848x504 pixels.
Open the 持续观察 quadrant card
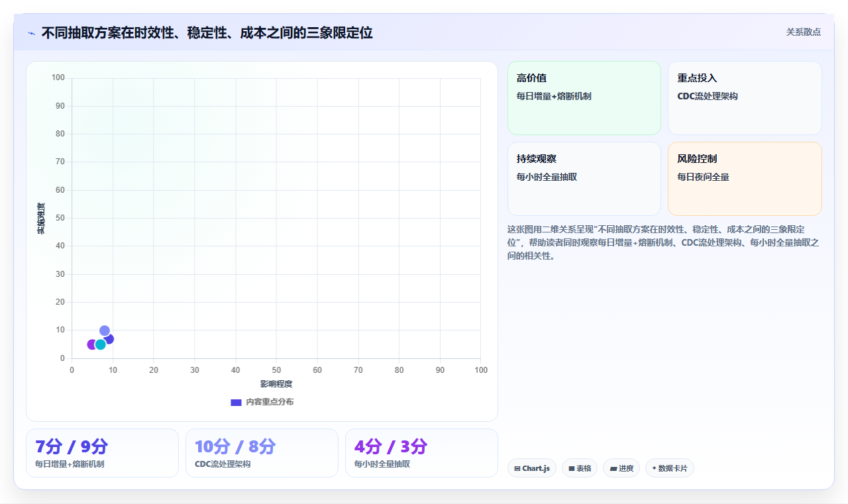click(584, 179)
